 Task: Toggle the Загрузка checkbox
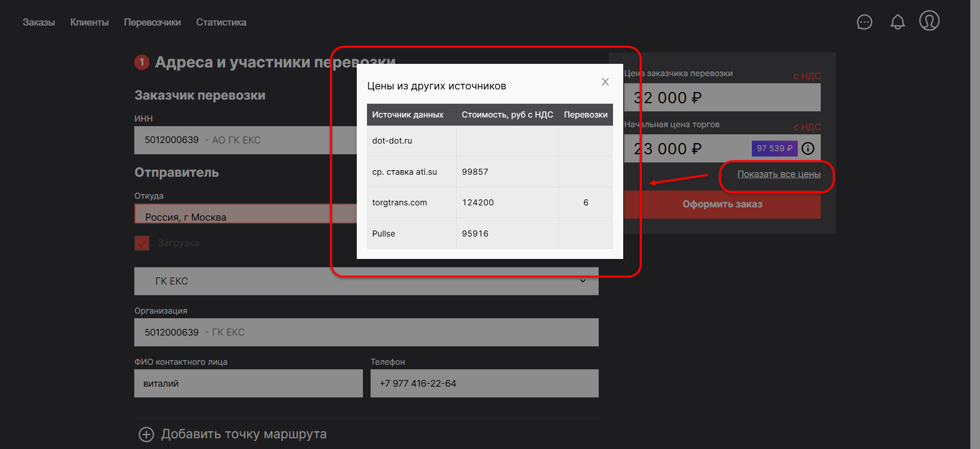click(142, 243)
